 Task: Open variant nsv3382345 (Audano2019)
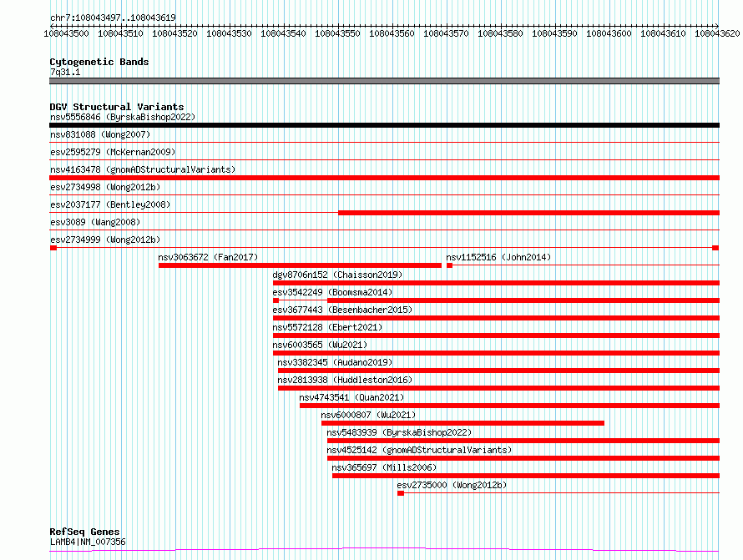(335, 362)
